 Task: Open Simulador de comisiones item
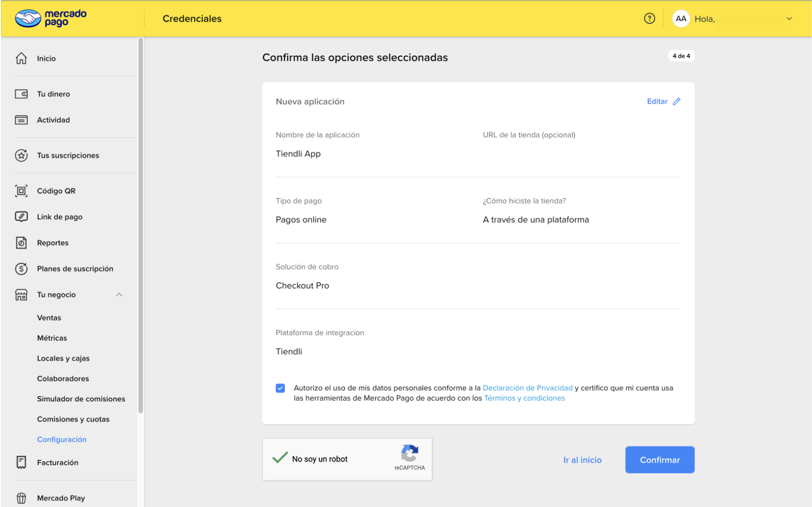[81, 399]
